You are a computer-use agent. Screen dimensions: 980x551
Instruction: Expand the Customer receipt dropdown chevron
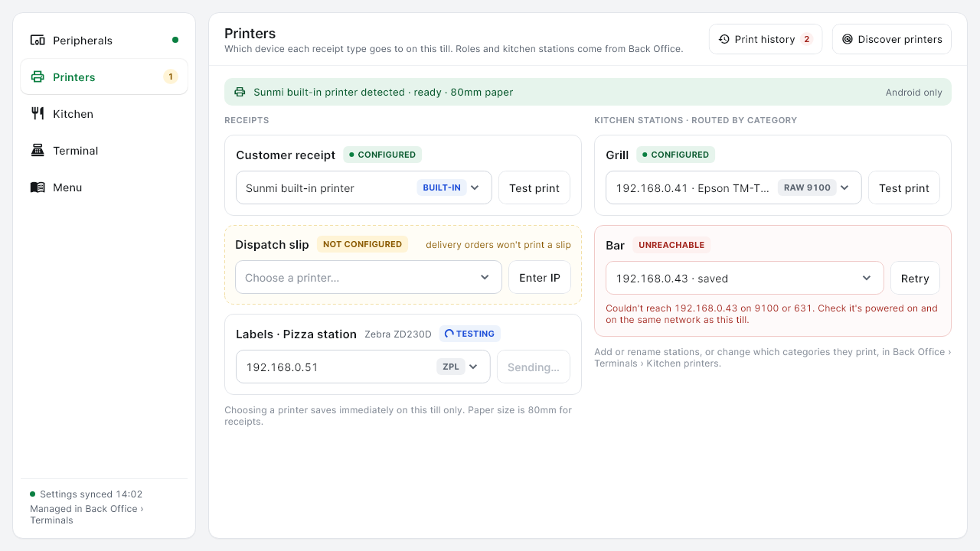pyautogui.click(x=475, y=187)
